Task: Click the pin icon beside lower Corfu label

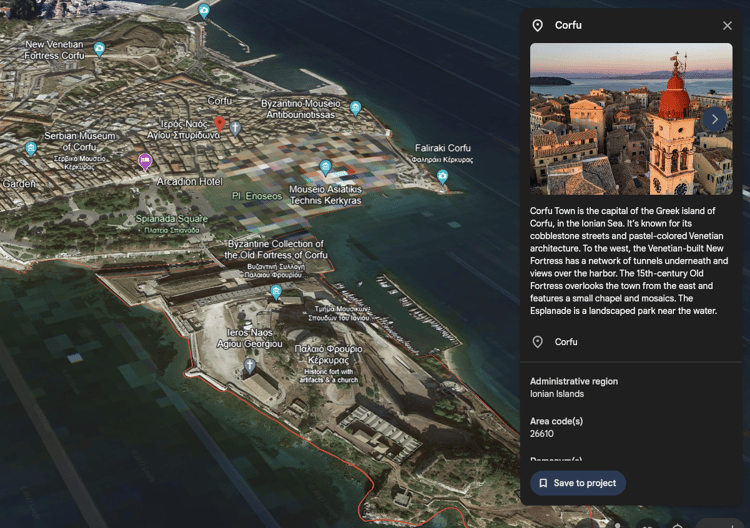Action: [538, 342]
